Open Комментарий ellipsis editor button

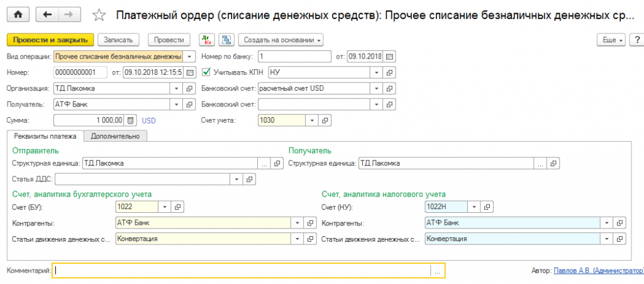[x=438, y=271]
